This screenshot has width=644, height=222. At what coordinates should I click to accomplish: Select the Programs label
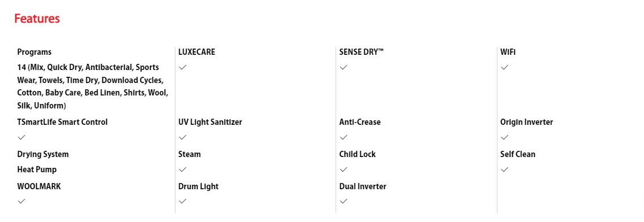click(35, 52)
